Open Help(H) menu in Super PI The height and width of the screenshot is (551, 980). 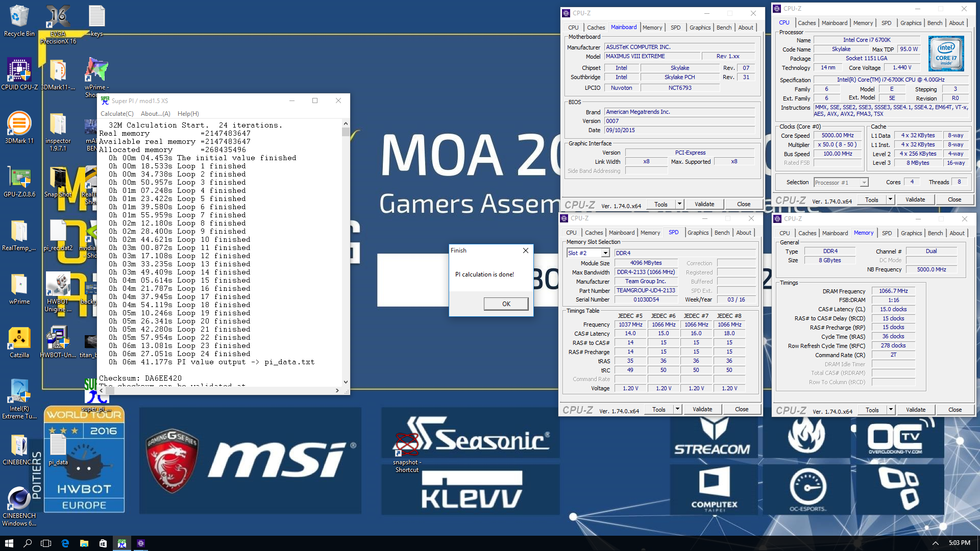pyautogui.click(x=188, y=114)
